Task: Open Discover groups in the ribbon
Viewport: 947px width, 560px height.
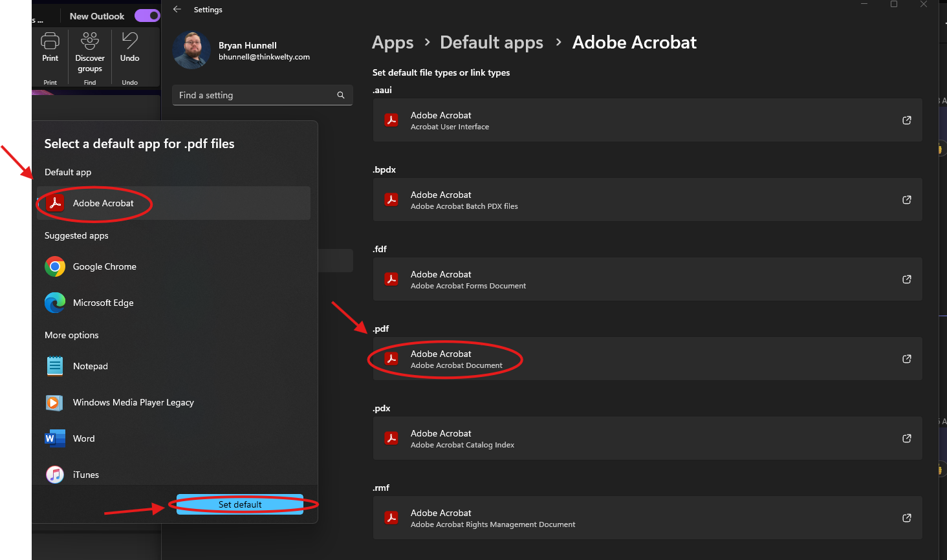Action: pos(89,52)
